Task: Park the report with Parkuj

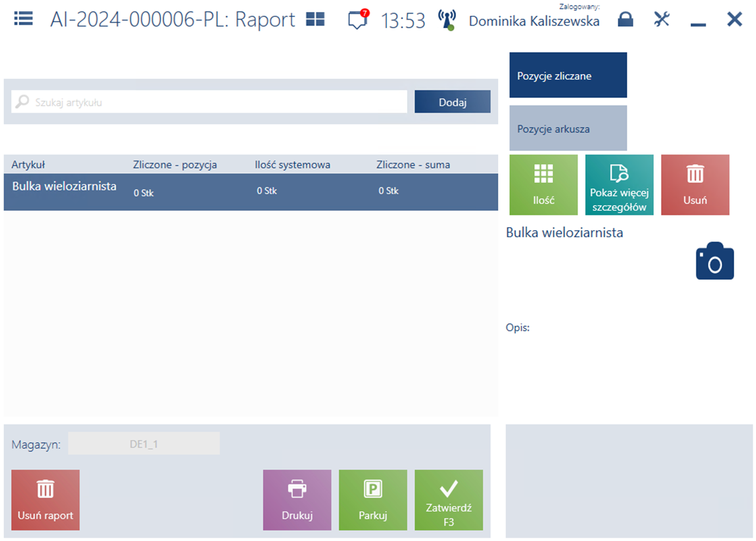Action: [x=373, y=500]
